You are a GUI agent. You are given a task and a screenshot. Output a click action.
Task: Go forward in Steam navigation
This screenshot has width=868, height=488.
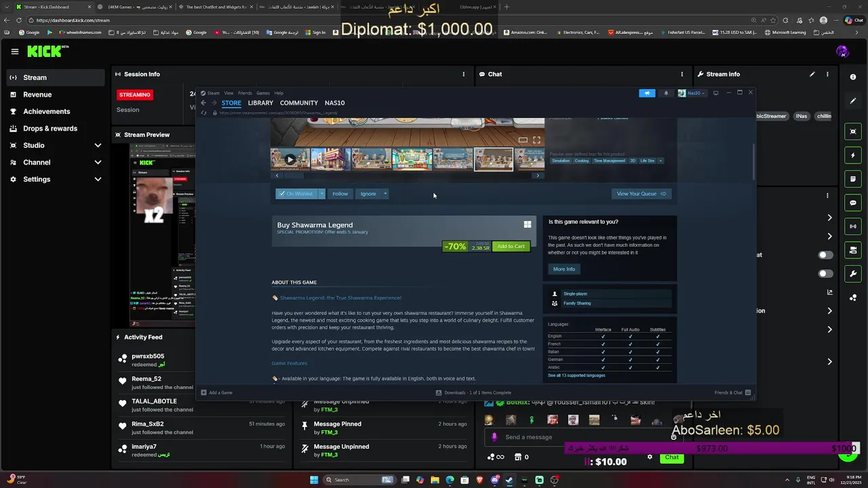tap(214, 103)
